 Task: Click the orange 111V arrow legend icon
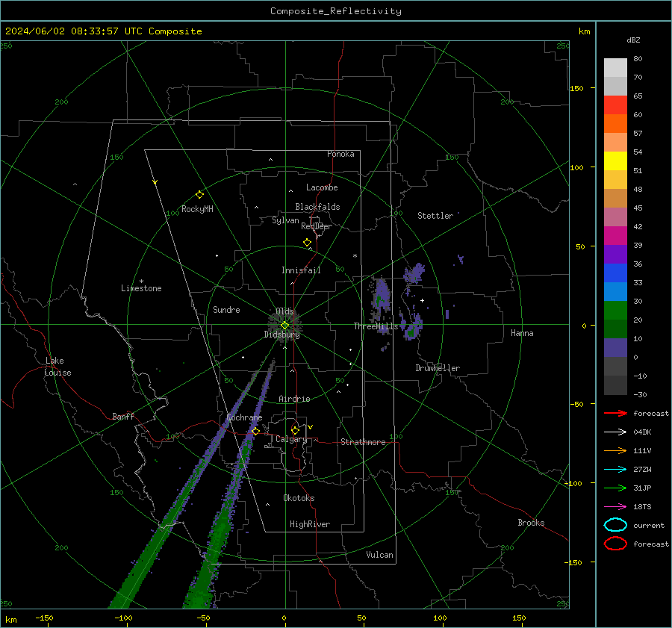615,450
